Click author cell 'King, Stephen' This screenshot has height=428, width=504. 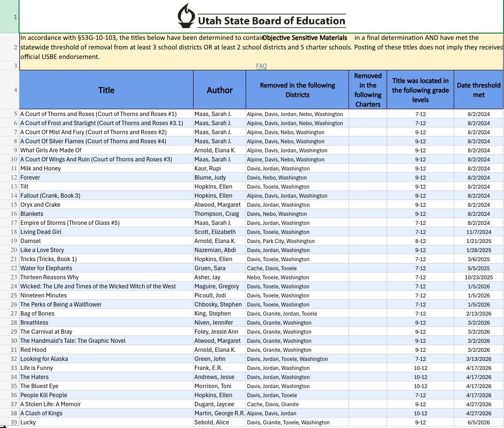[219, 314]
